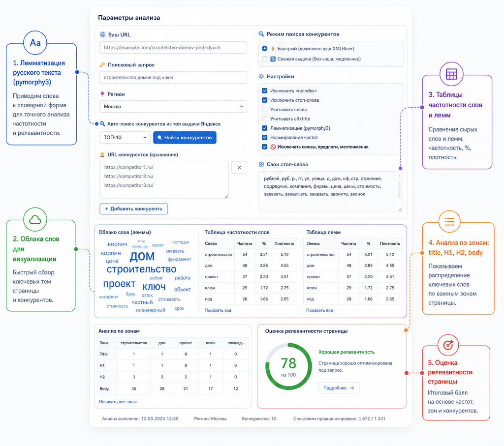Image resolution: width=504 pixels, height=446 pixels.
Task: Uncheck Исключать союзы, предлоги, местоимения checkbox
Action: (264, 147)
